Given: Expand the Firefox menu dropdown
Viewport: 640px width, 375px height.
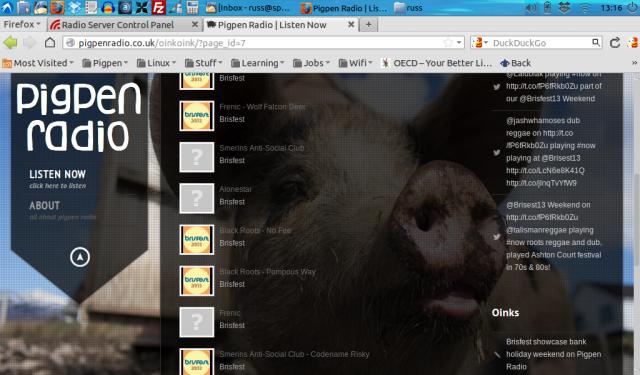Looking at the screenshot, I should point(22,24).
